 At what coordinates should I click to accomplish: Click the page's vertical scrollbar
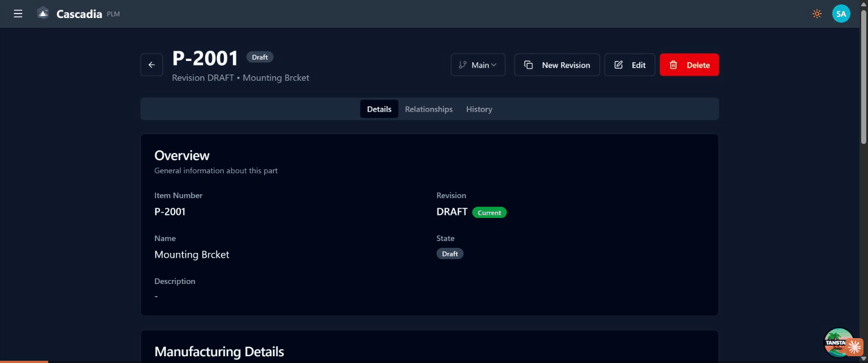pyautogui.click(x=863, y=79)
